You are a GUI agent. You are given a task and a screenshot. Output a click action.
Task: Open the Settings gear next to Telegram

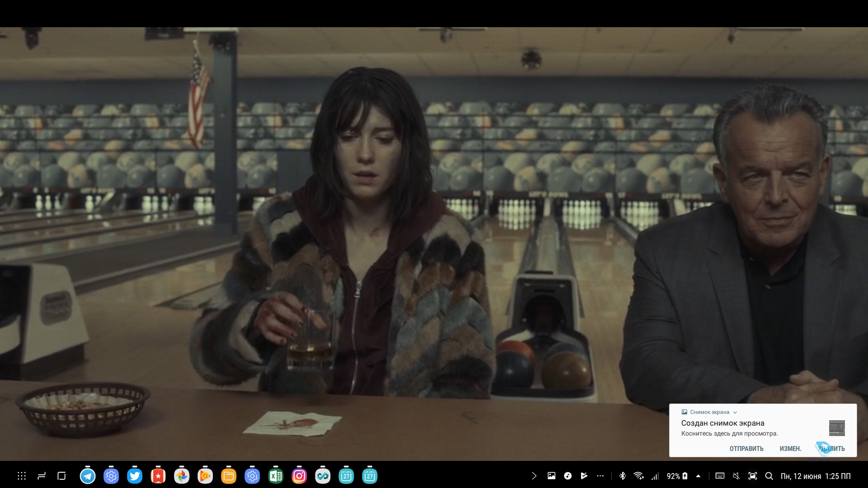(111, 476)
